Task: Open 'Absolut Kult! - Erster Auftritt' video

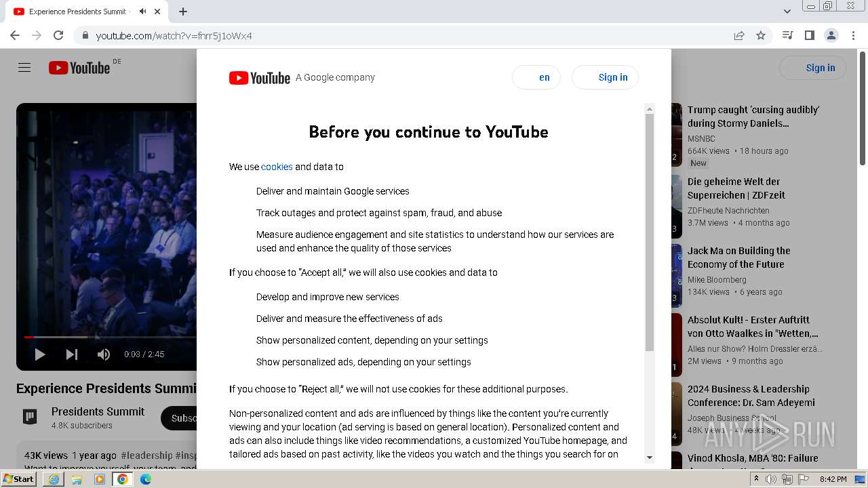Action: (x=753, y=327)
